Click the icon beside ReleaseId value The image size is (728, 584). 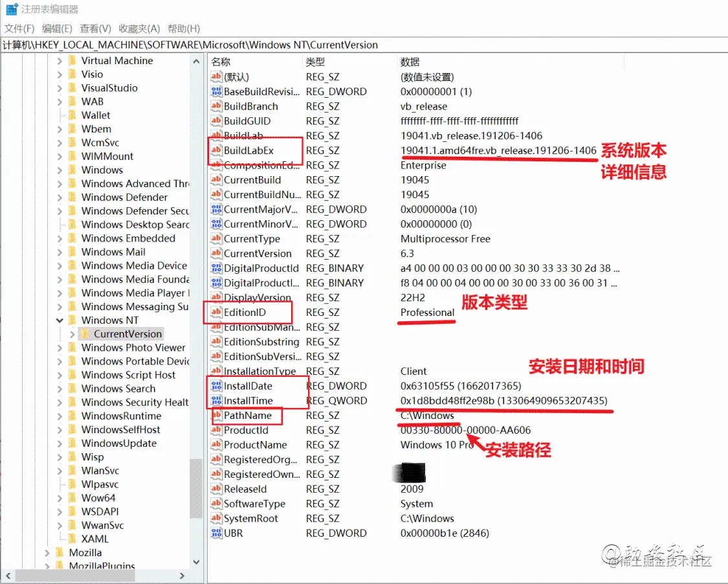(x=216, y=489)
